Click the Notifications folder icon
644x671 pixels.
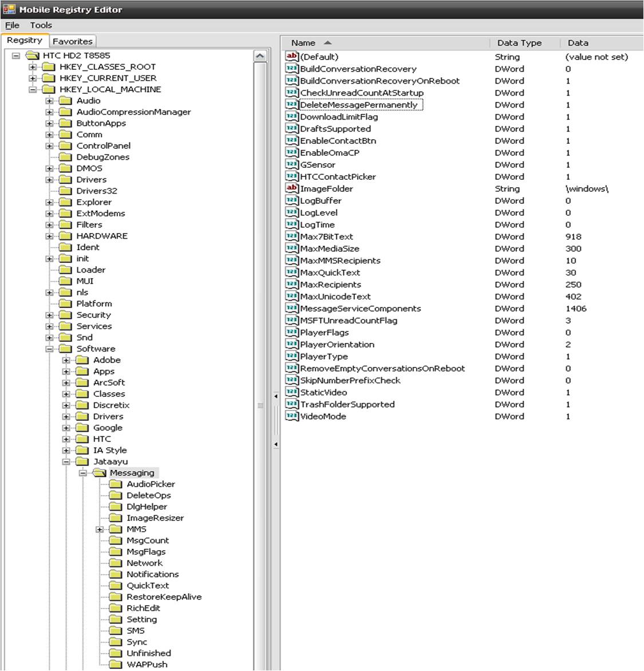pyautogui.click(x=115, y=574)
